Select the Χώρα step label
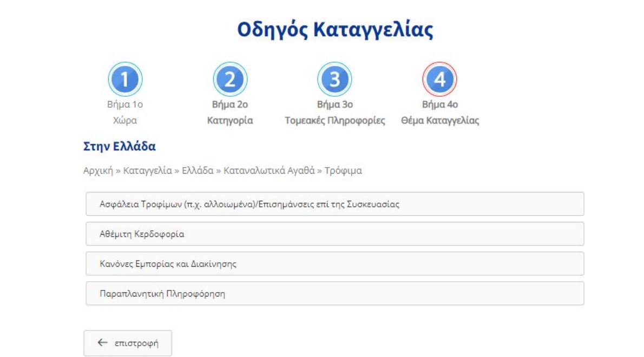This screenshot has width=644, height=357. tap(126, 121)
